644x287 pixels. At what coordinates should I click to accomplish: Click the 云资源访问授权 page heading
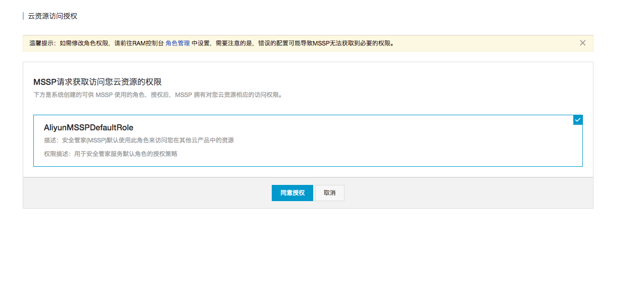[x=53, y=16]
